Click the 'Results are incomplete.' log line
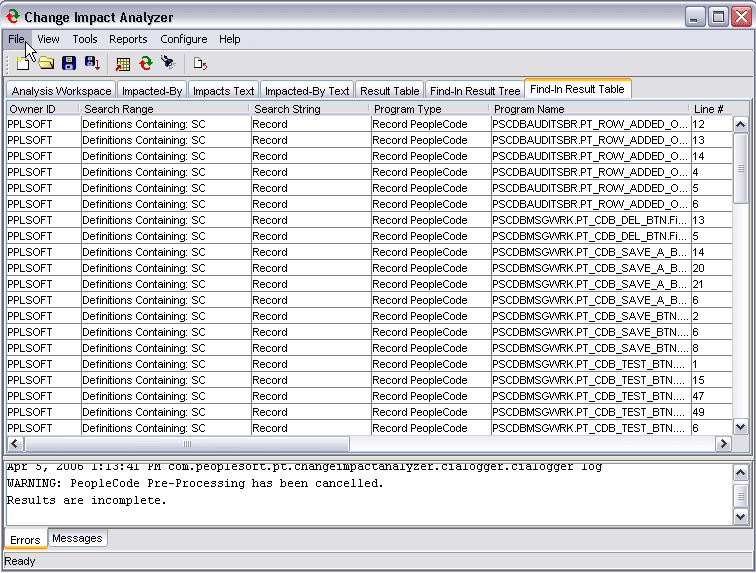 (x=87, y=501)
